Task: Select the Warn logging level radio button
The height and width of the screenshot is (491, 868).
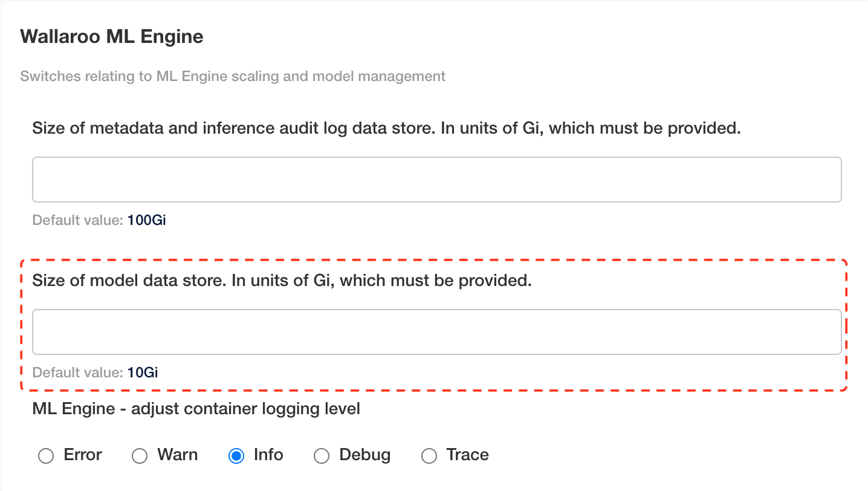Action: point(140,456)
